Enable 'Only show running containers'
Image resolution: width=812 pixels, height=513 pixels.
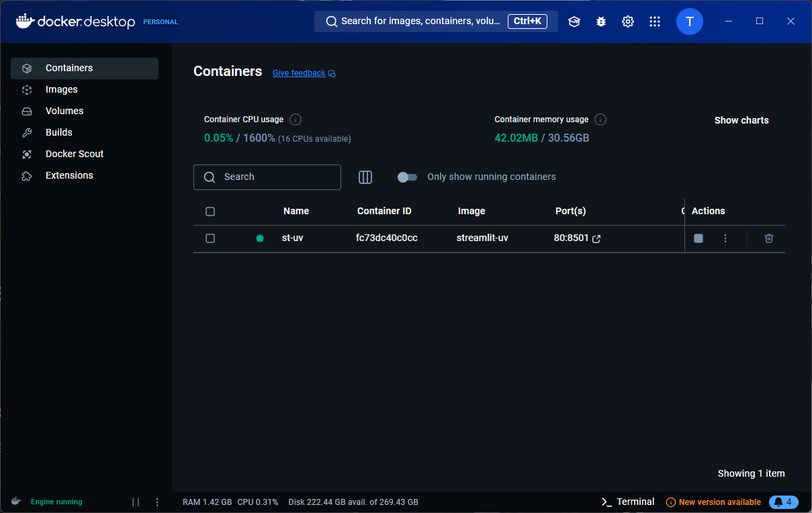pos(407,177)
